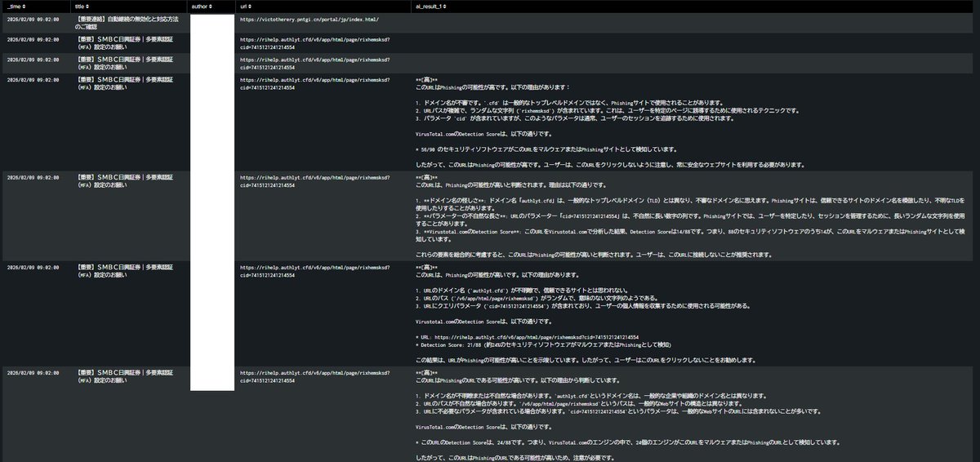Viewport: 980px width, 462px height.
Task: Select the rihelp.authlyt.cfd URL in the 21/88 row
Action: (x=314, y=271)
